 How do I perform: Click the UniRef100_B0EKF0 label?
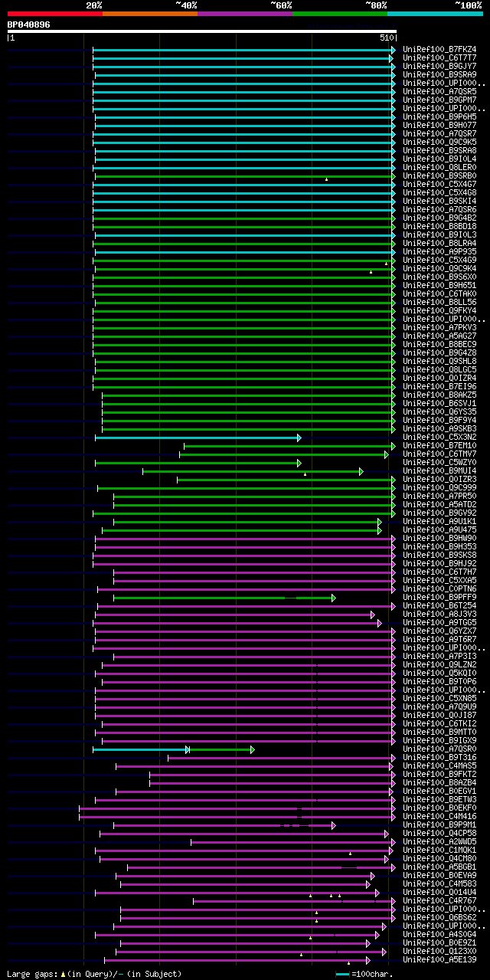(439, 808)
